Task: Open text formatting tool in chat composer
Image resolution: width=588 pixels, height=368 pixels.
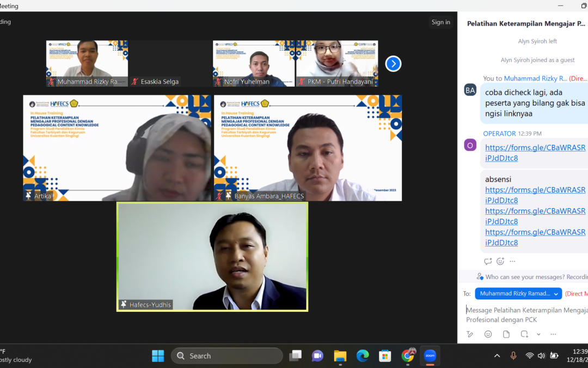Action: pos(470,334)
